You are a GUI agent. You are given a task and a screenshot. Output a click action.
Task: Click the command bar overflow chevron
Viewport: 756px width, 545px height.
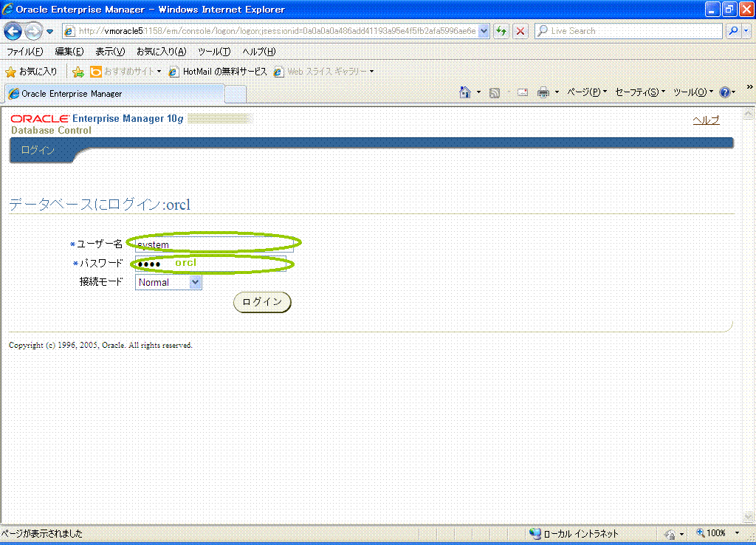[x=749, y=87]
